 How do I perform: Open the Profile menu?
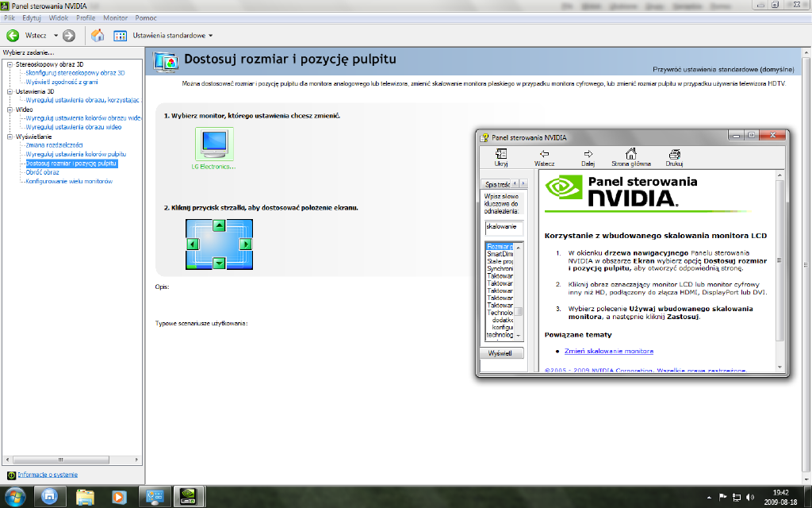(x=86, y=17)
